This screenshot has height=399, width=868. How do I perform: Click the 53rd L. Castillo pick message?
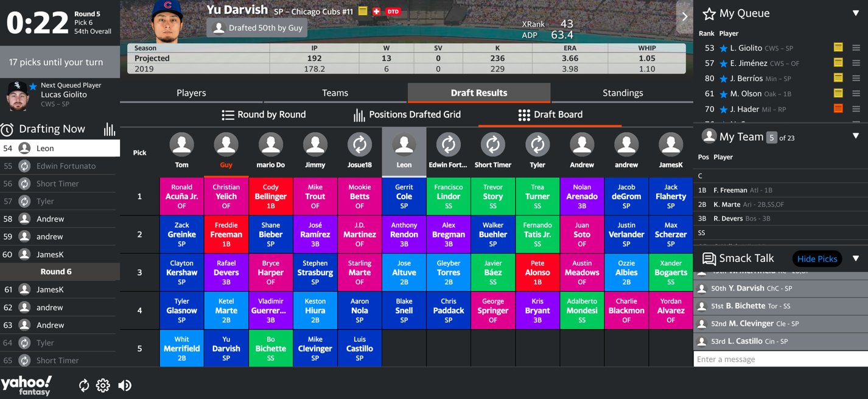click(x=780, y=341)
